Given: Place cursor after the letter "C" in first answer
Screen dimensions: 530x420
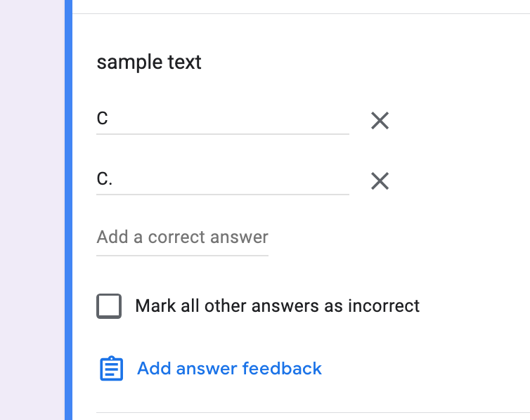Looking at the screenshot, I should (108, 119).
